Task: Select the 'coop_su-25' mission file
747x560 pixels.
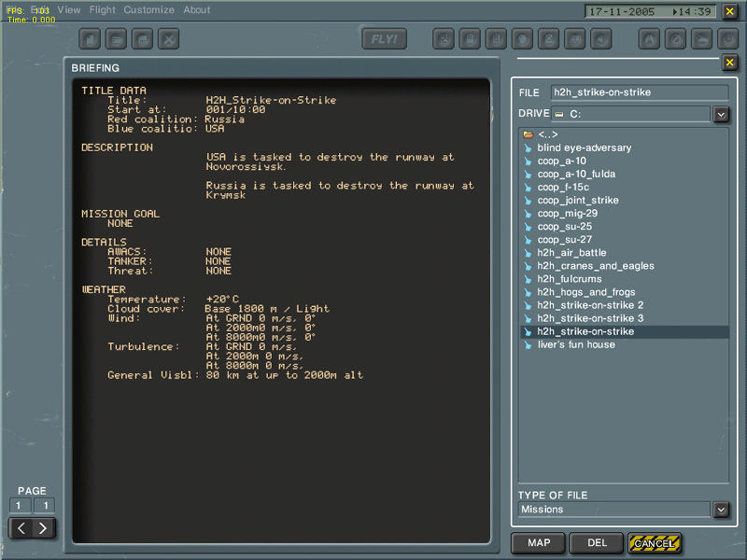Action: click(626, 226)
